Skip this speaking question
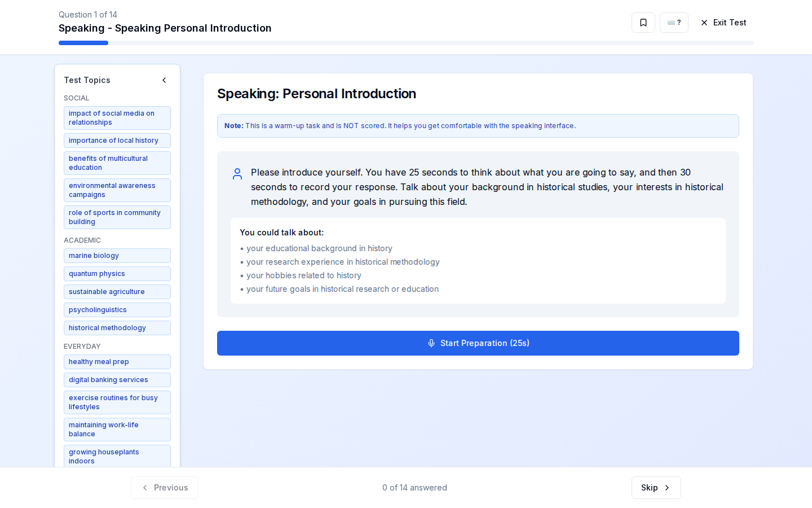Viewport: 812px width, 508px height. pyautogui.click(x=656, y=488)
